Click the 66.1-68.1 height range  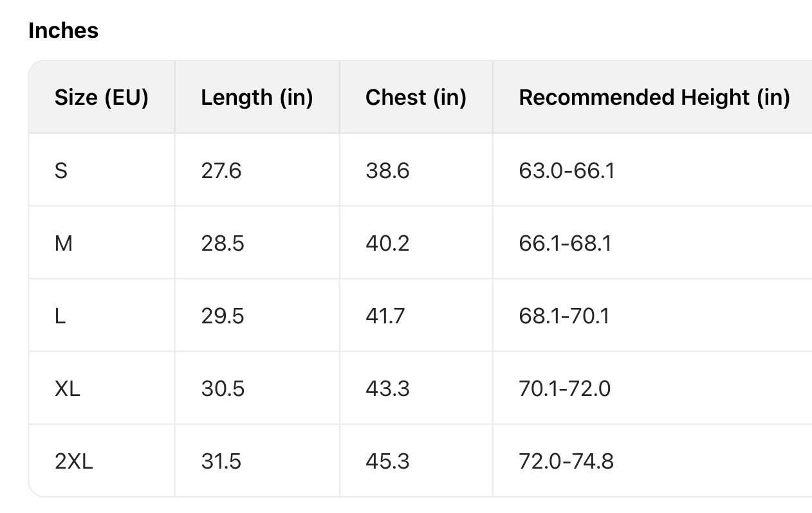click(565, 244)
